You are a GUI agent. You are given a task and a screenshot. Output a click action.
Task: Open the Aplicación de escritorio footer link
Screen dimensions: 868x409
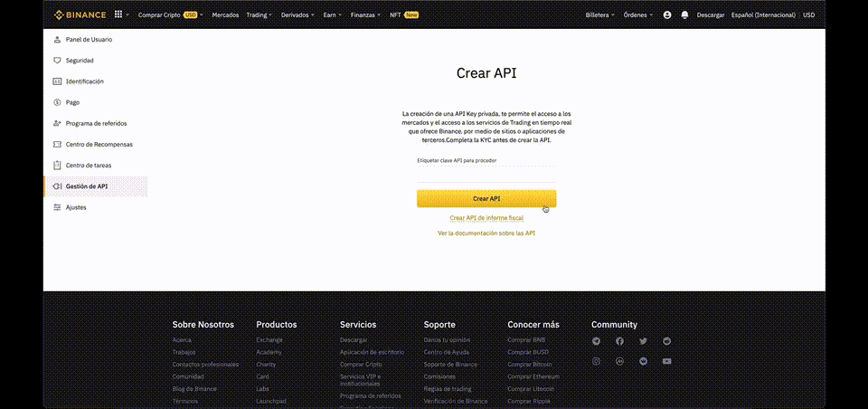coord(372,352)
